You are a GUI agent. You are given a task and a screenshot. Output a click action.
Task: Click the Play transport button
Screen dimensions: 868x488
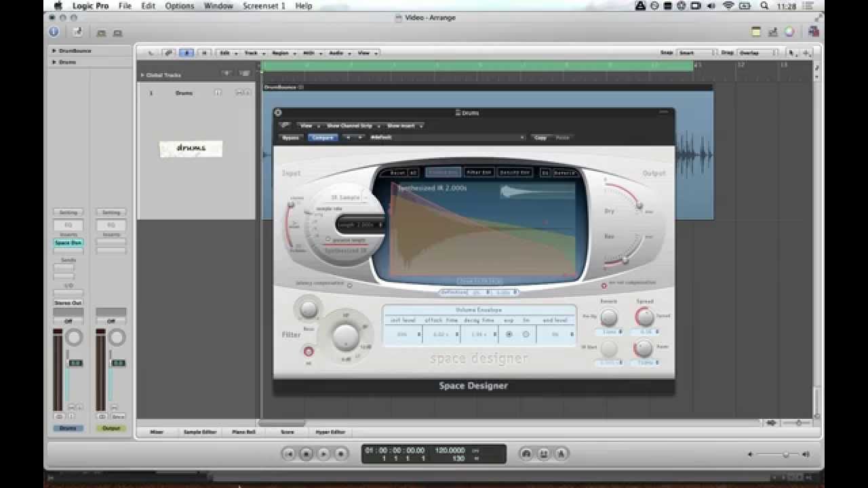pyautogui.click(x=324, y=453)
